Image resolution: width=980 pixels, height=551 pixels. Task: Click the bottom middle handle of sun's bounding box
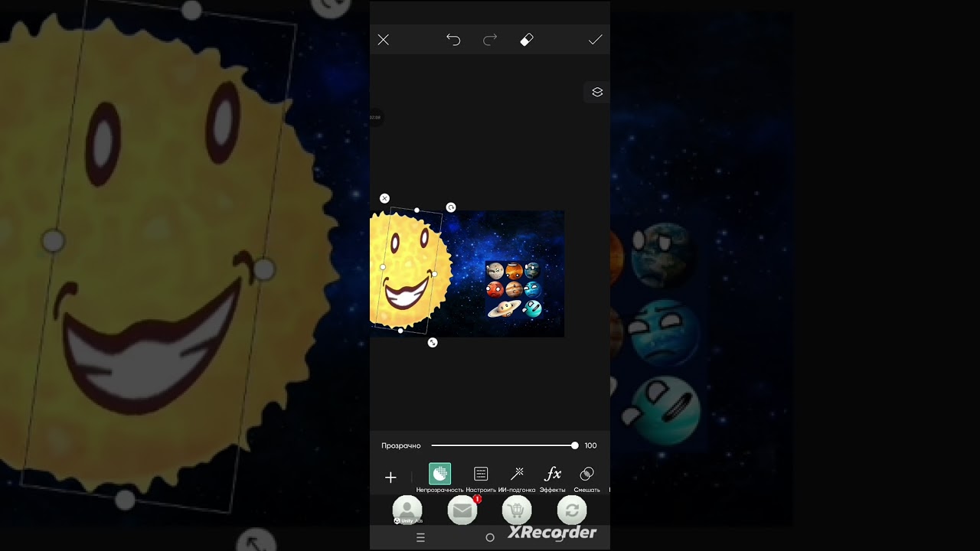(x=400, y=331)
